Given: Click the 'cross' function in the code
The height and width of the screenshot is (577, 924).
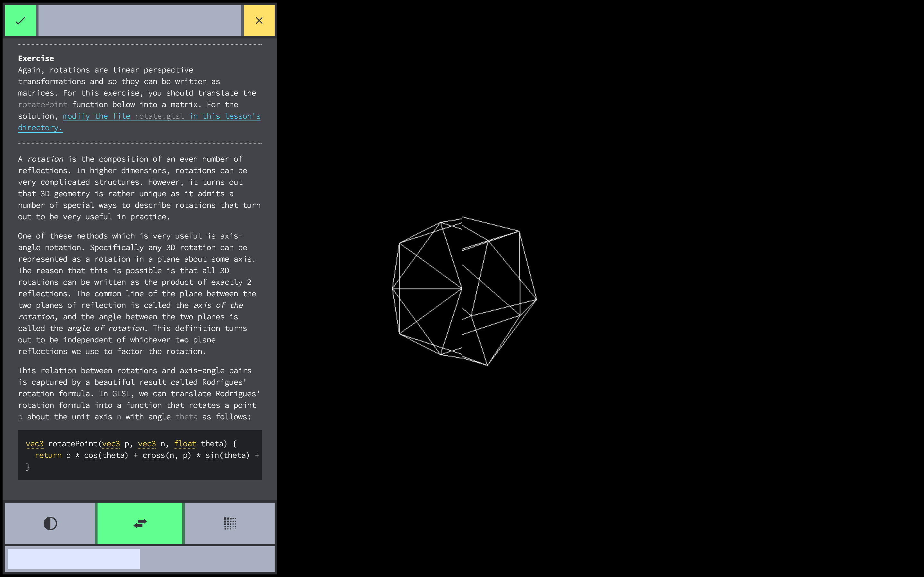Looking at the screenshot, I should [x=153, y=455].
